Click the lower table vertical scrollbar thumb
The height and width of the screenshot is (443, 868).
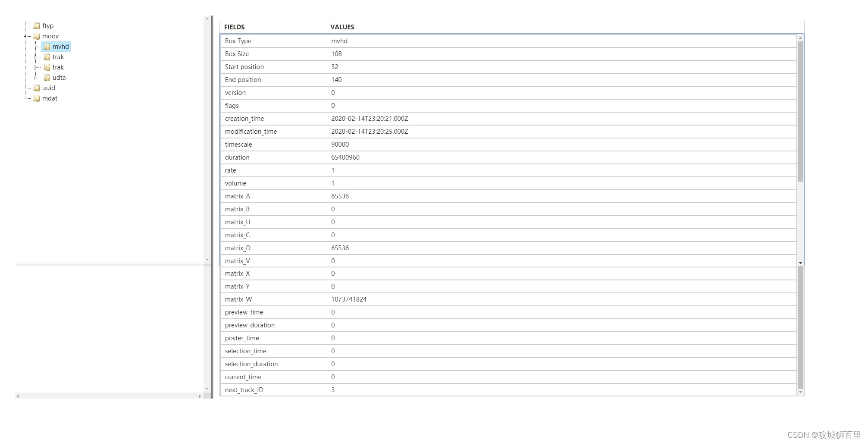pos(800,327)
